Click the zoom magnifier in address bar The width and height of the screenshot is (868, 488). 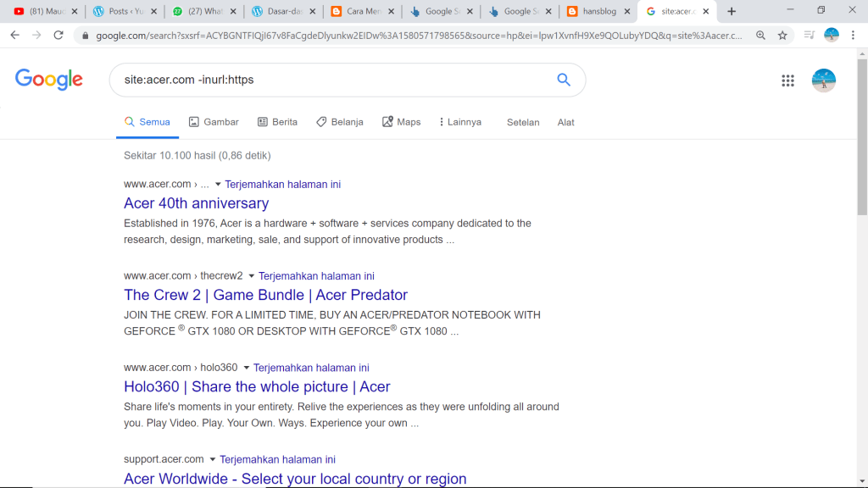coord(760,36)
